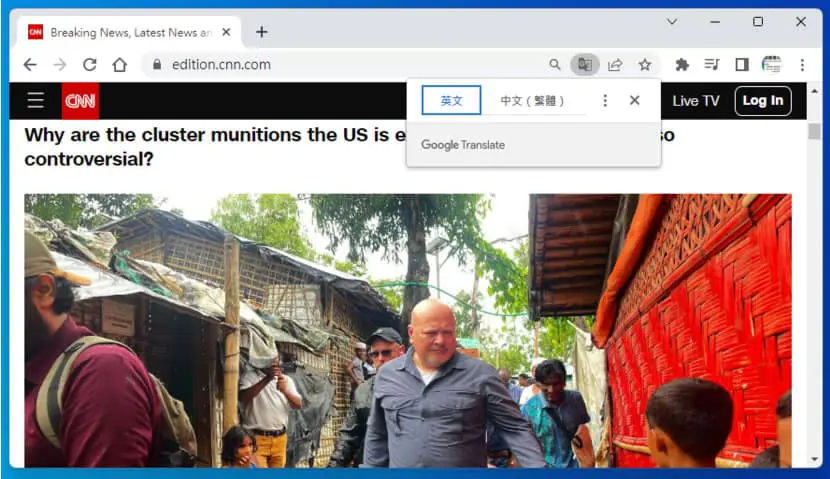
Task: Bookmark this page with the star icon
Action: (x=644, y=65)
